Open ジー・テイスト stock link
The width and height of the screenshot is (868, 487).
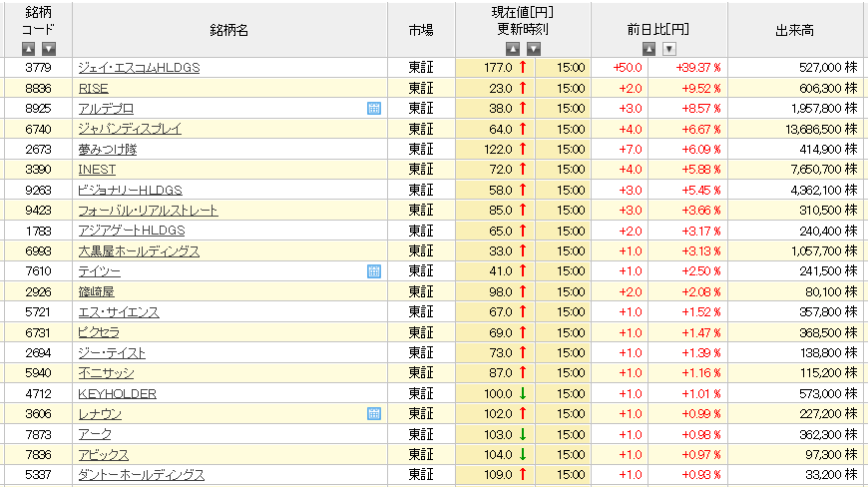click(x=112, y=353)
